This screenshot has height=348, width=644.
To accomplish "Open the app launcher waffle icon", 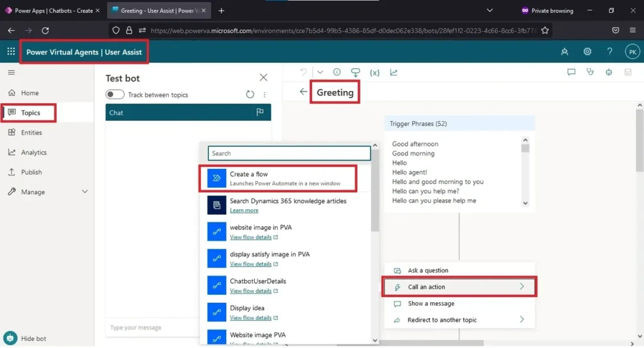I will point(11,52).
